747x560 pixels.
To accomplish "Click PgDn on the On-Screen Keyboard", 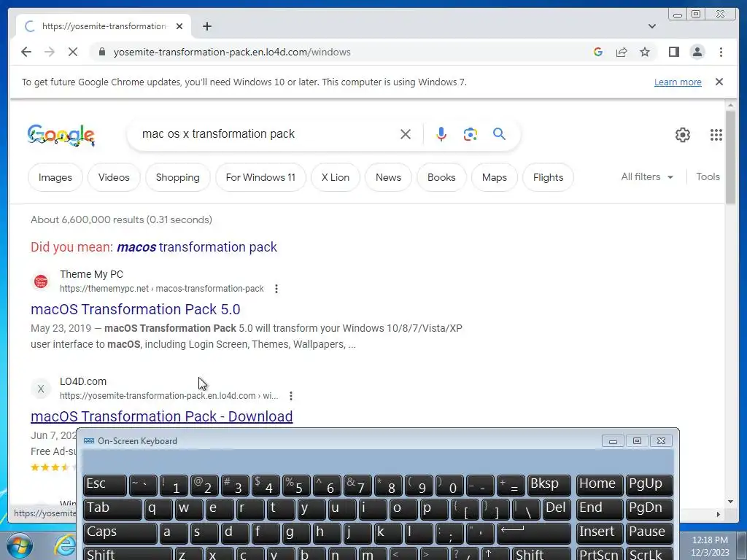I will pyautogui.click(x=649, y=508).
